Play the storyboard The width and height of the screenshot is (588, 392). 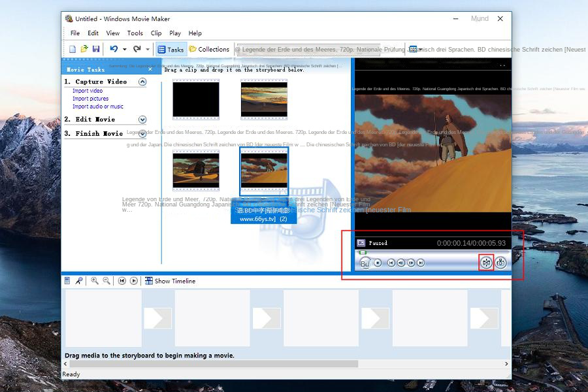coord(134,280)
